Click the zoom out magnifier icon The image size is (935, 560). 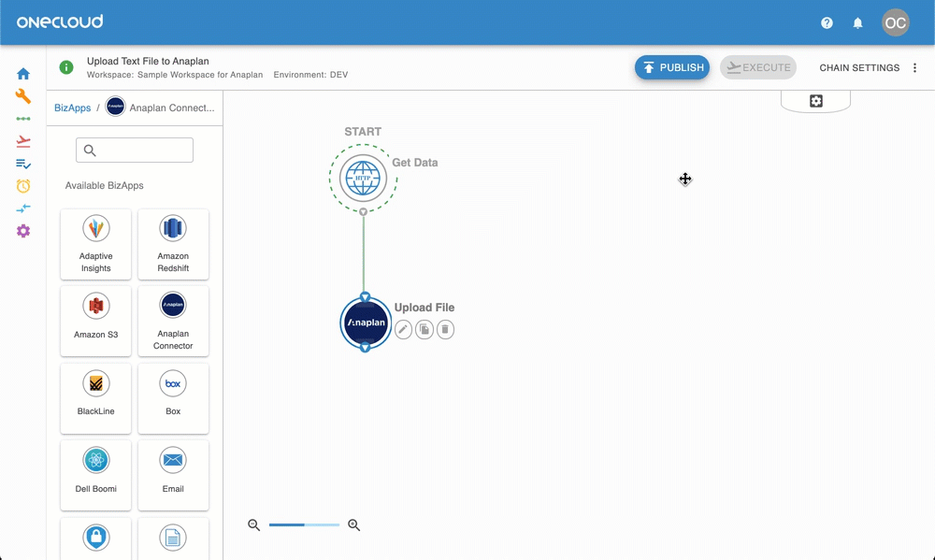click(x=254, y=524)
